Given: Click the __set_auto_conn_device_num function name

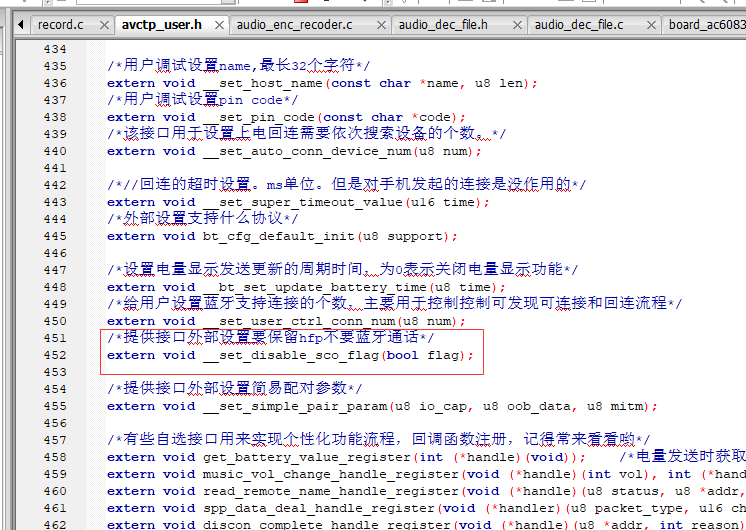Looking at the screenshot, I should coord(307,152).
